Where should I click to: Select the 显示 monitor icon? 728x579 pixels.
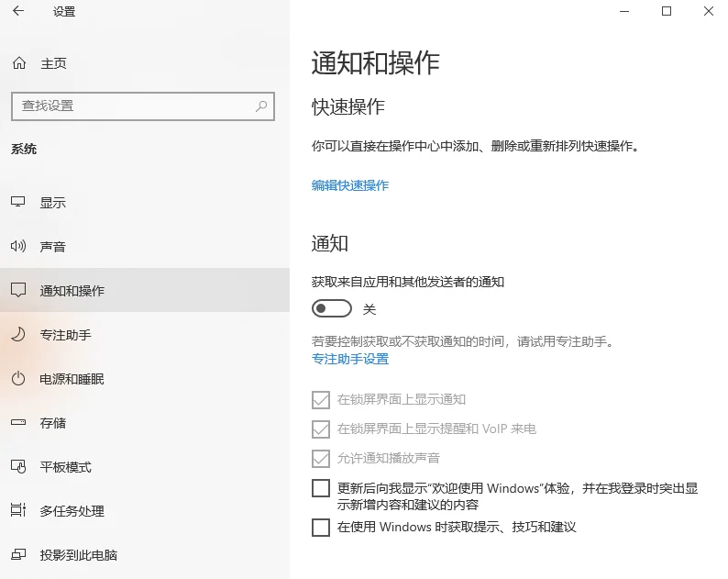point(18,202)
